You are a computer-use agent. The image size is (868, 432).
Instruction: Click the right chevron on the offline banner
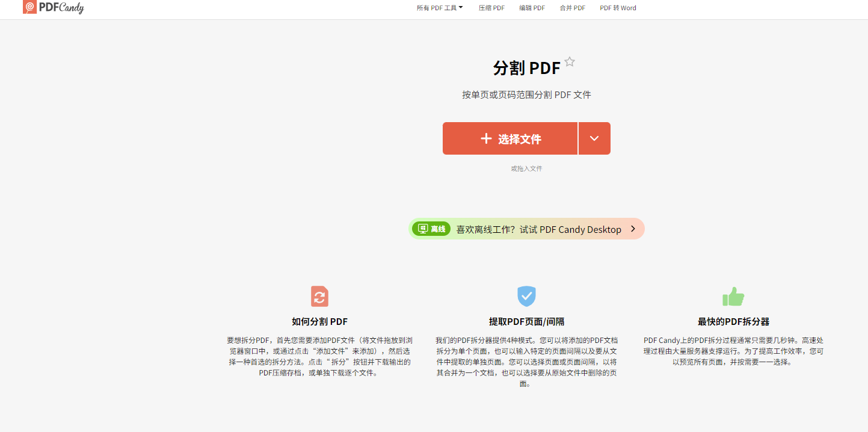[x=633, y=229]
